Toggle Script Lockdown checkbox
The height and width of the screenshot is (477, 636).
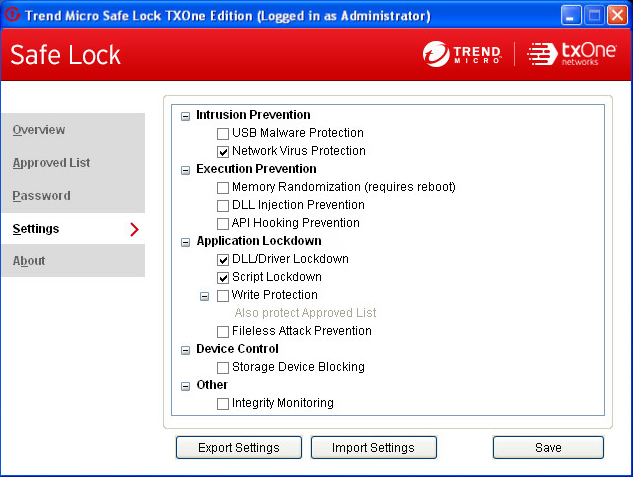223,277
